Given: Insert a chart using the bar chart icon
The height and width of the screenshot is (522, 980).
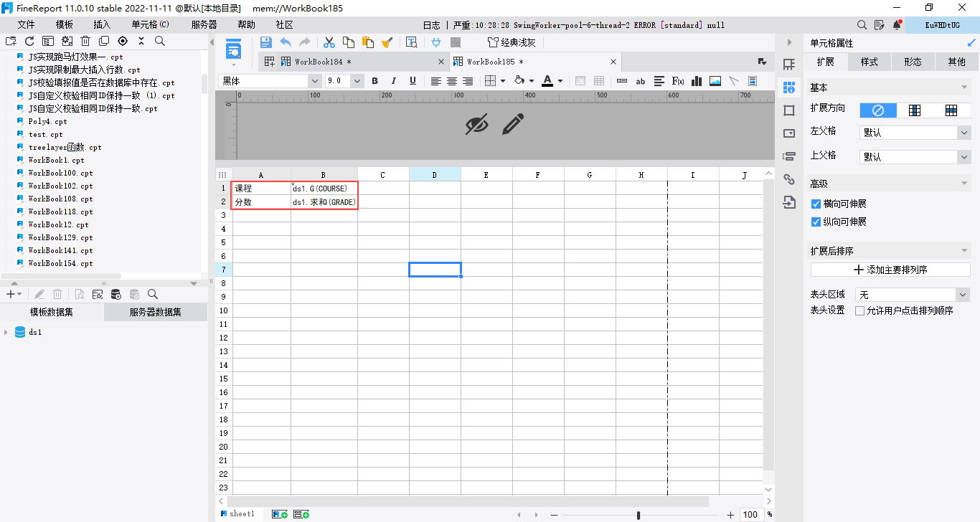Looking at the screenshot, I should 696,81.
